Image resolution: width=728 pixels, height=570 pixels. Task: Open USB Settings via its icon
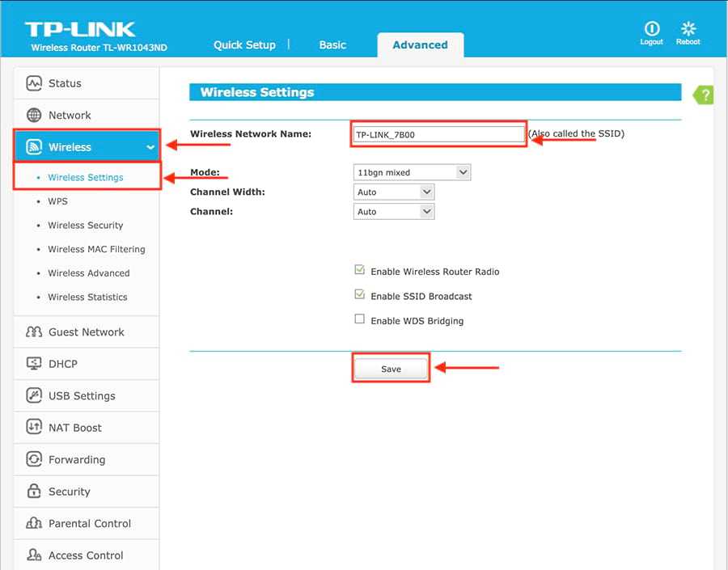click(34, 395)
